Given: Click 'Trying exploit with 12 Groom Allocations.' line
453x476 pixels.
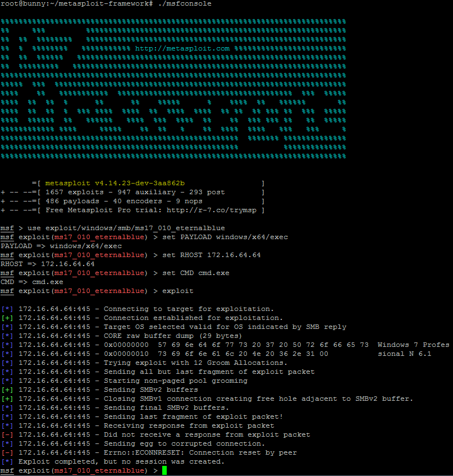Looking at the screenshot, I should [x=144, y=363].
